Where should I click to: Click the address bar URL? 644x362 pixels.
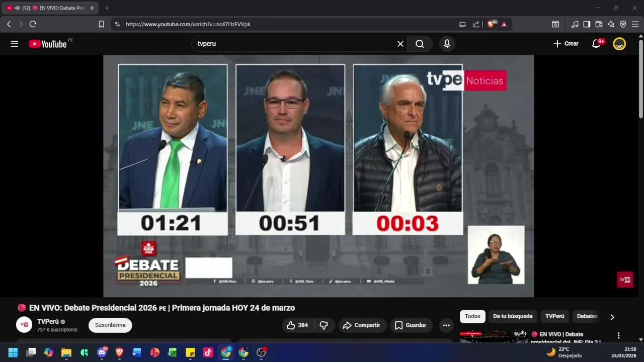[188, 24]
